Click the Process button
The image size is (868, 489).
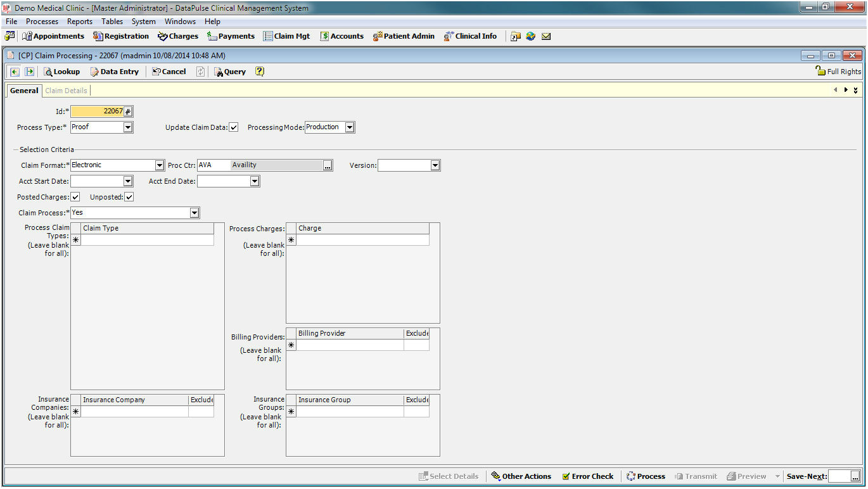(646, 476)
